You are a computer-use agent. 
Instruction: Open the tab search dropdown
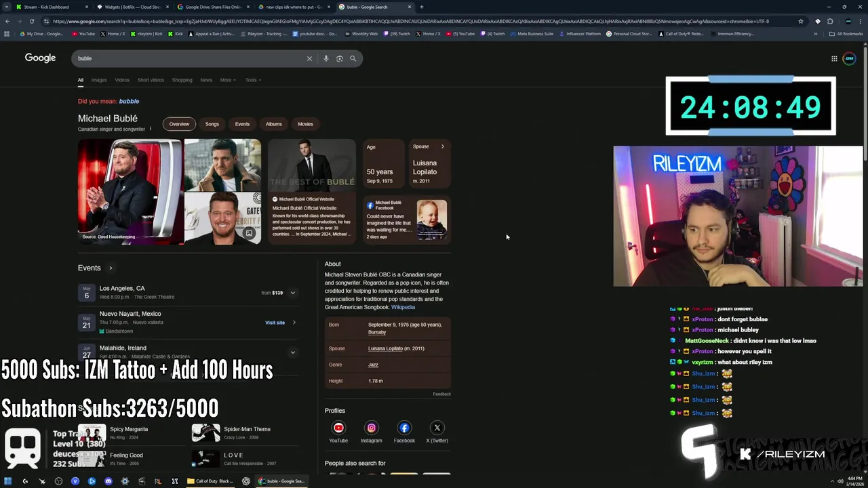coord(7,7)
